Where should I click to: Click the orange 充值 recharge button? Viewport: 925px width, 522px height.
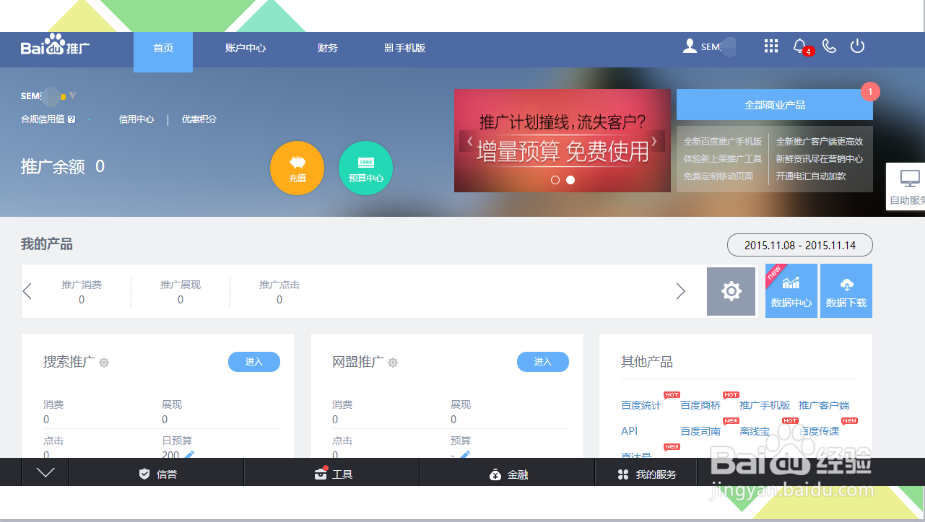click(297, 168)
